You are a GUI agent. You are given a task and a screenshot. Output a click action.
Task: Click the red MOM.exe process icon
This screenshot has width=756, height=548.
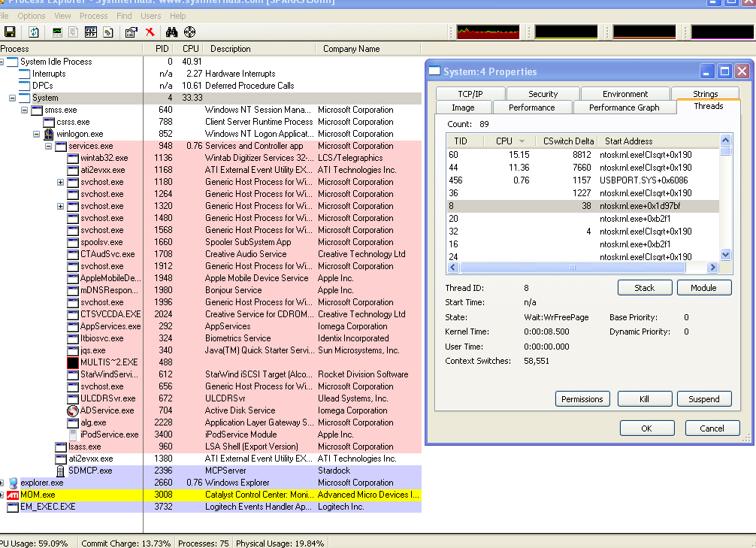tap(13, 495)
